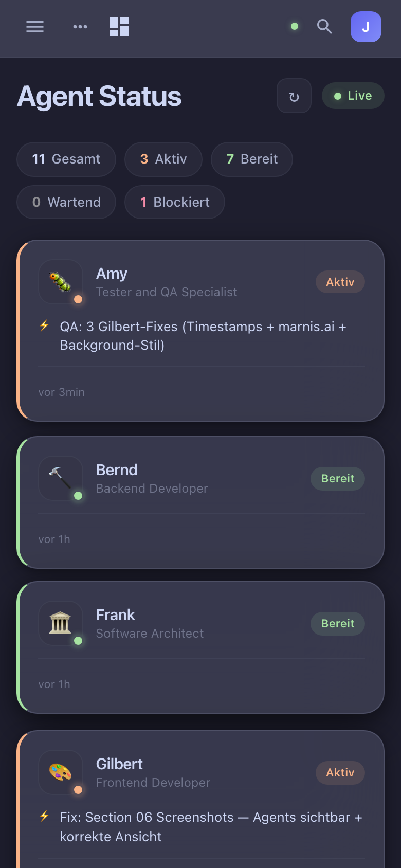Click Amy's caterpillar avatar

(x=60, y=282)
